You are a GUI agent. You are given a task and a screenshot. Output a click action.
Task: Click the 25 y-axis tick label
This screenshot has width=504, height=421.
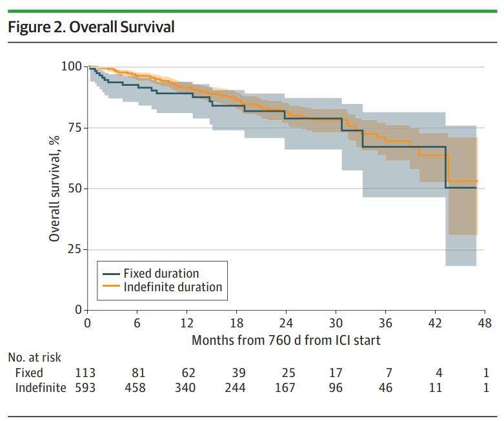[x=74, y=250]
